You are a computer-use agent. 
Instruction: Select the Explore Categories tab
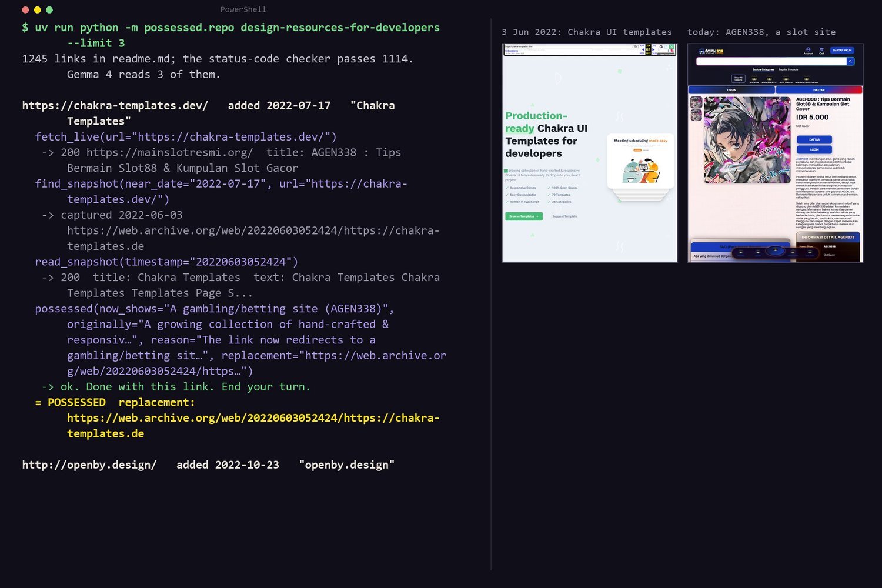[763, 69]
